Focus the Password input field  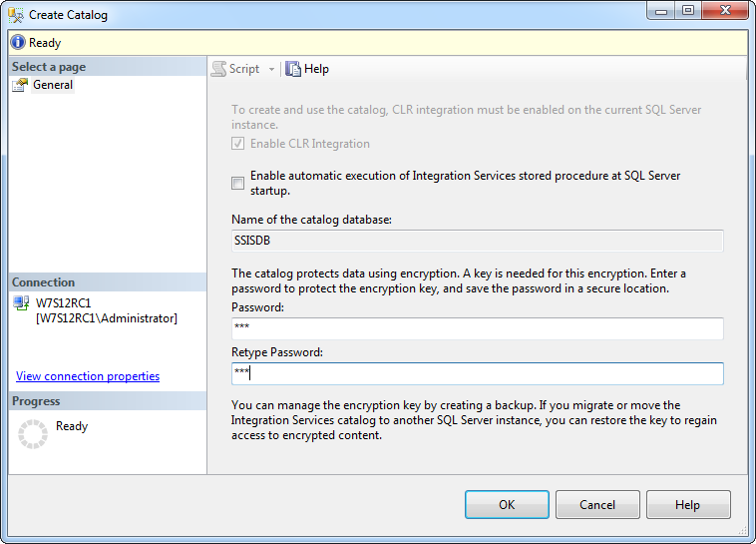point(477,328)
